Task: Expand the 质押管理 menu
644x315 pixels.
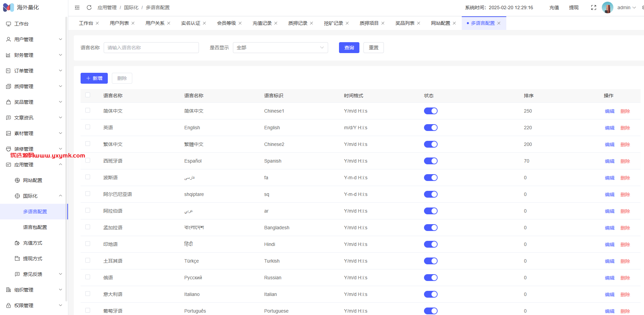Action: tap(34, 86)
